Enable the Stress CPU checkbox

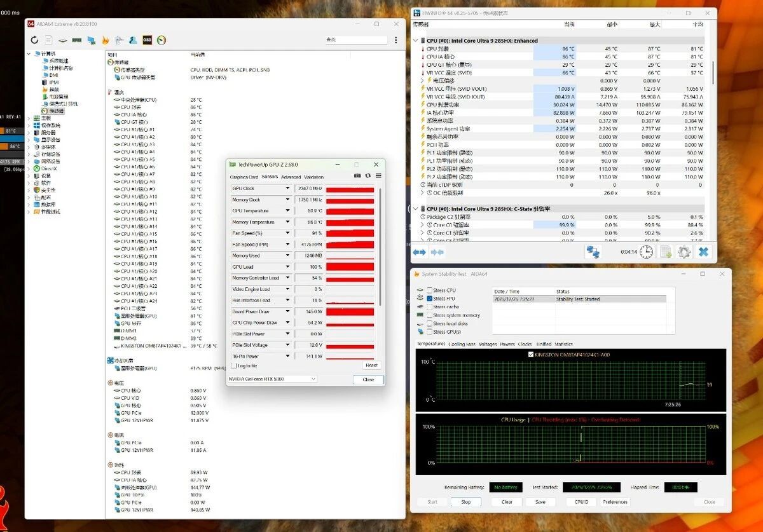click(430, 290)
